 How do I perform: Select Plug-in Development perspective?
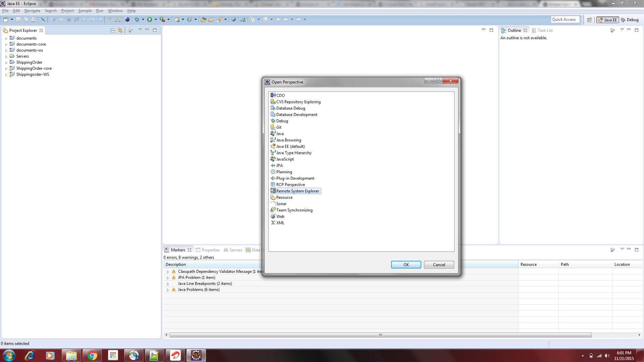click(x=292, y=178)
